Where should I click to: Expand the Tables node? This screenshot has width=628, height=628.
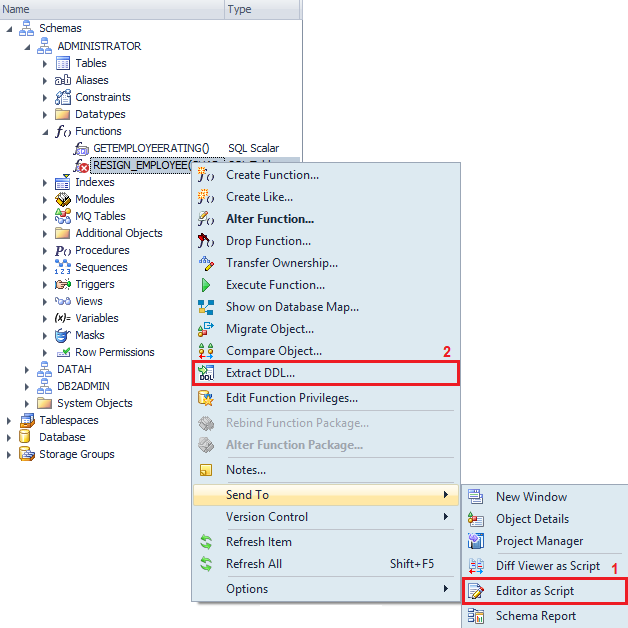[x=45, y=63]
